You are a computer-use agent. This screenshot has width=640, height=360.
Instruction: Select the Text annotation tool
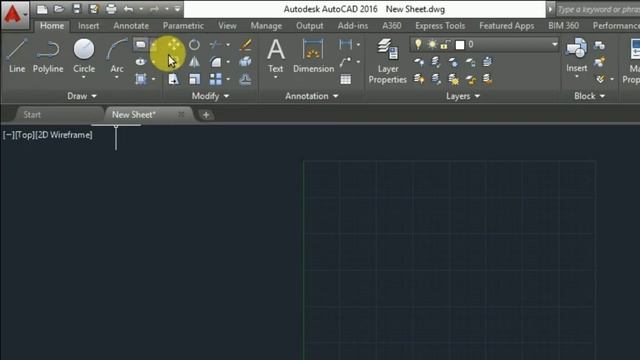[276, 56]
